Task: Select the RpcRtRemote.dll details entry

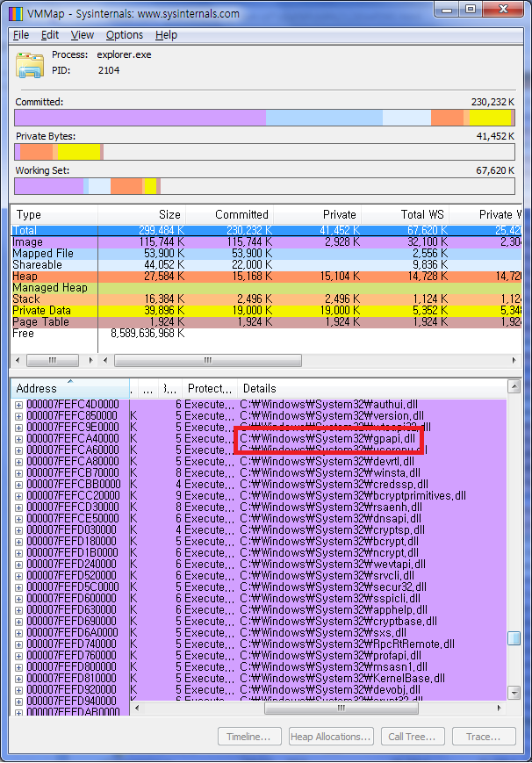Action: click(347, 644)
